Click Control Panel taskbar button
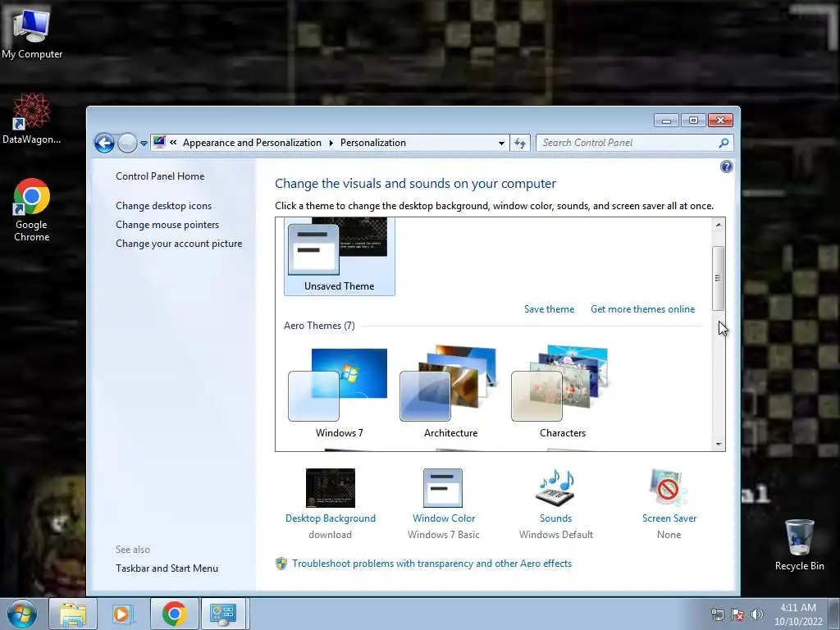 coord(223,614)
